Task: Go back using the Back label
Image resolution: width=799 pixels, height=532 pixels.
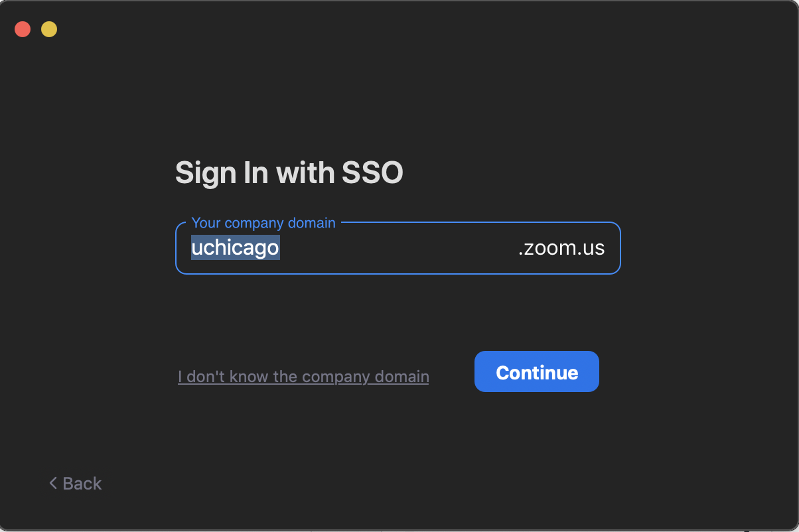Action: (82, 484)
